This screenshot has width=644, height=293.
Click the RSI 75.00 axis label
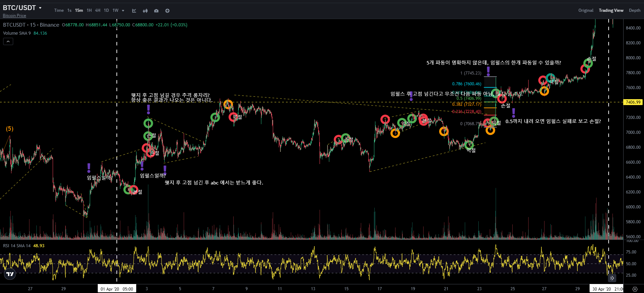(631, 252)
